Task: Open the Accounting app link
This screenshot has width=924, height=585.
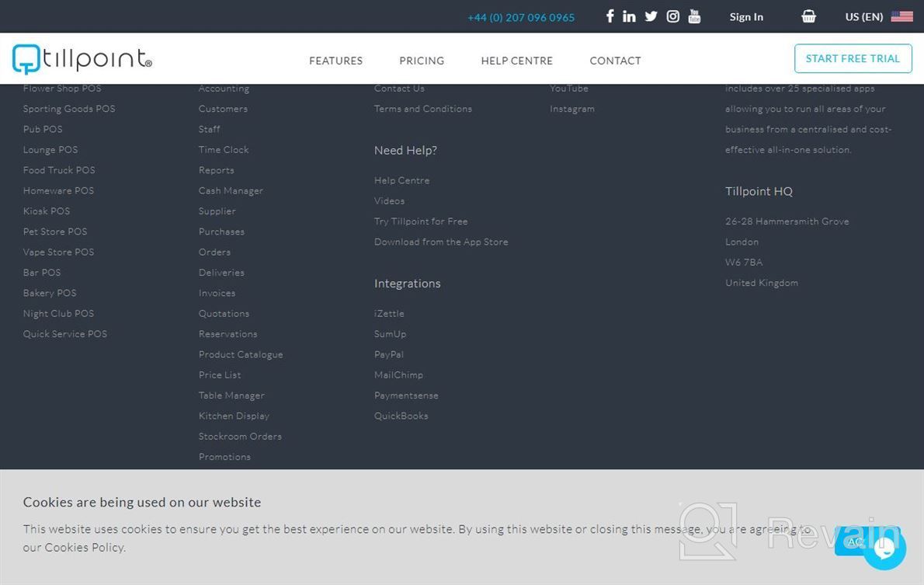Action: [x=224, y=89]
